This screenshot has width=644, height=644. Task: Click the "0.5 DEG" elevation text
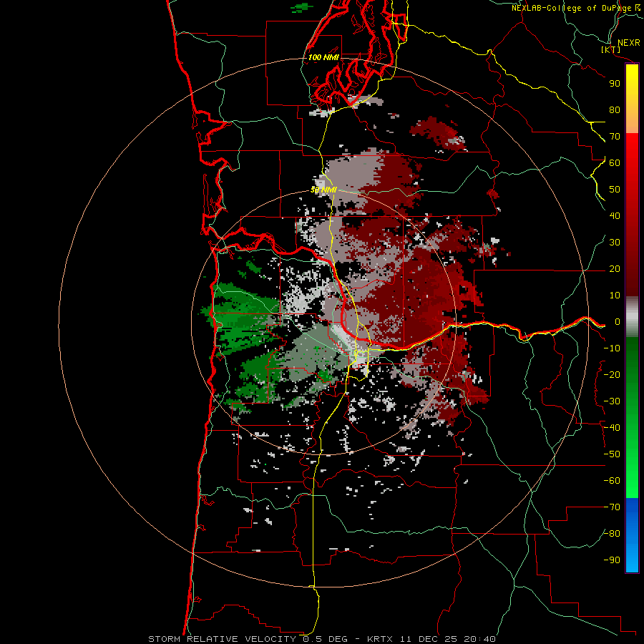(x=326, y=639)
